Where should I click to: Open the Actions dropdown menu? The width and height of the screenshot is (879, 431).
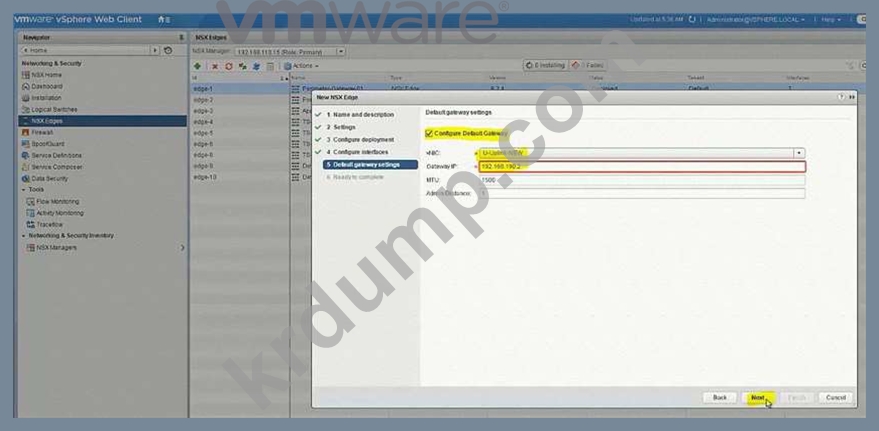pos(301,66)
